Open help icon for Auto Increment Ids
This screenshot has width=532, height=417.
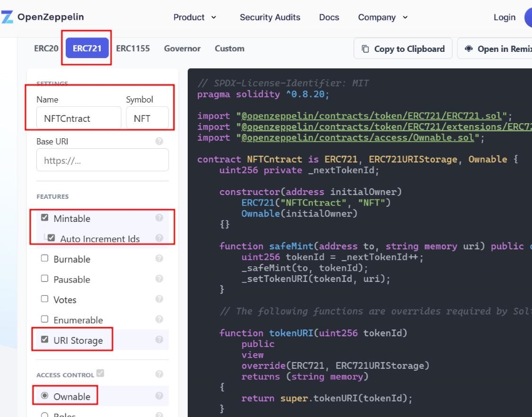click(159, 238)
